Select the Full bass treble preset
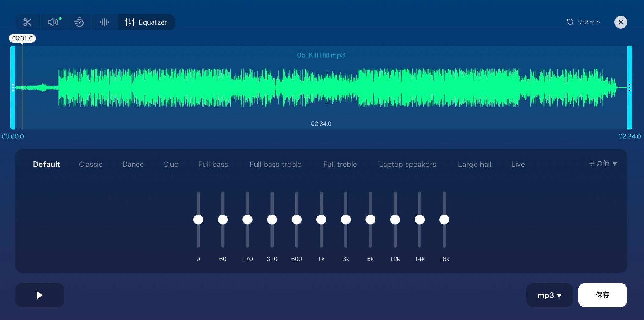Viewport: 644px width, 320px height. point(275,164)
